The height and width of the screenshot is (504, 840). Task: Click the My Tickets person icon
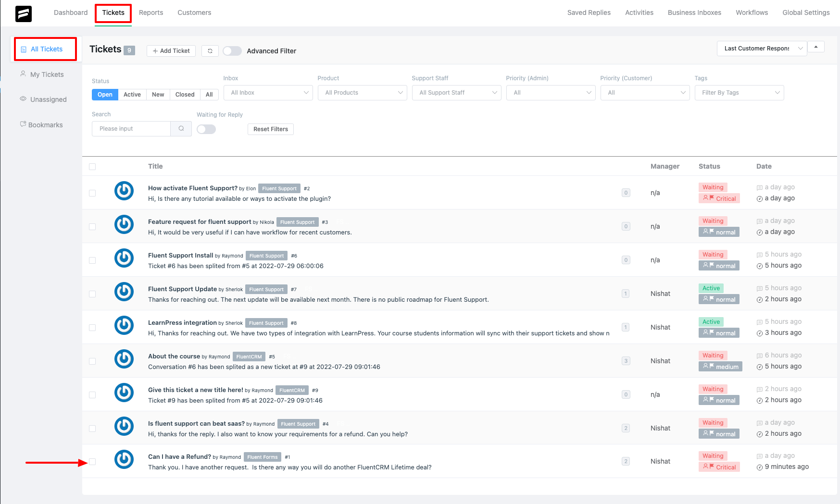[x=23, y=74]
